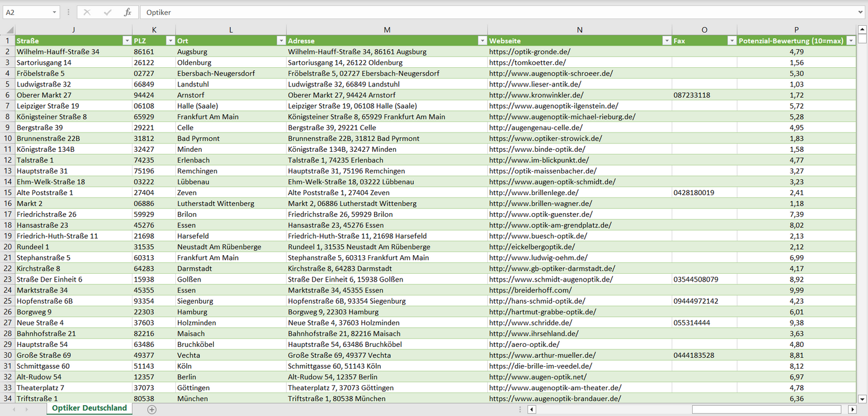Open the https://optik-gronde.de/ link
The image size is (868, 416).
[530, 52]
